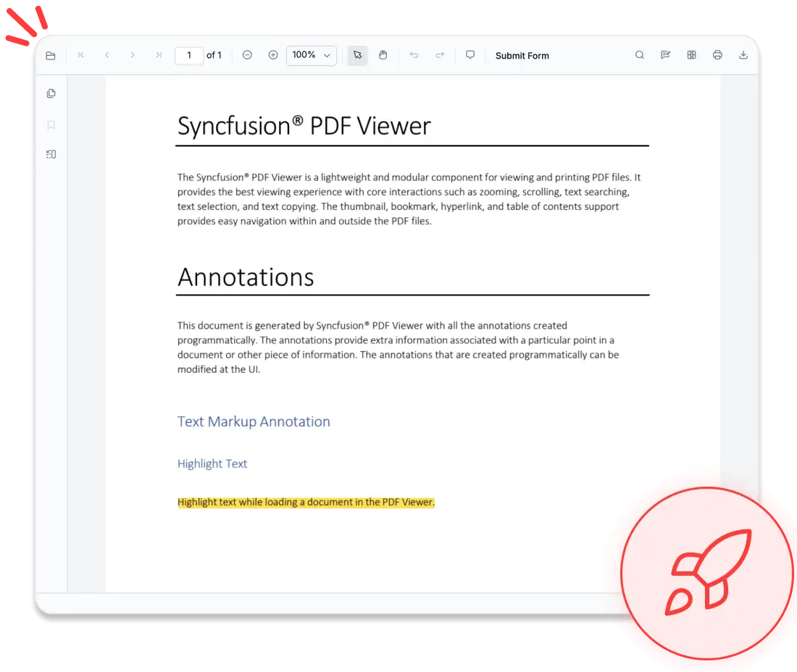The image size is (797, 672).
Task: Click the 'Syncfusion® PDF Viewer' title
Action: tap(304, 126)
